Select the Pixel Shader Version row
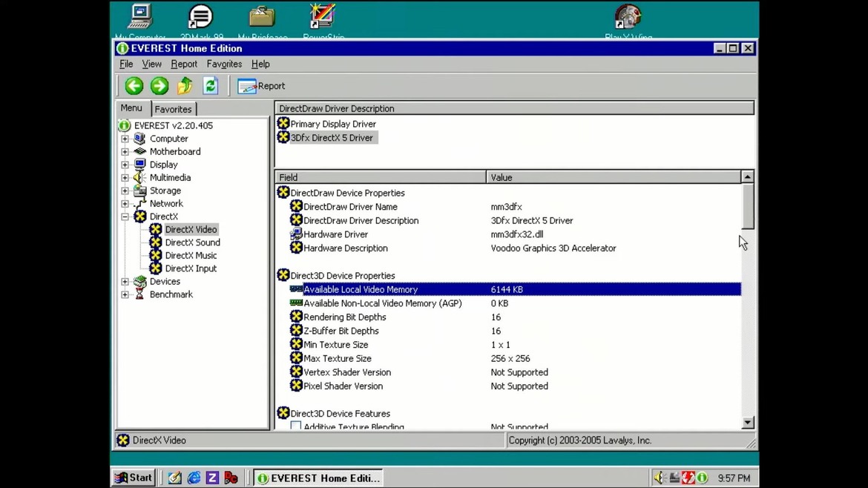This screenshot has width=868, height=488. pos(508,386)
